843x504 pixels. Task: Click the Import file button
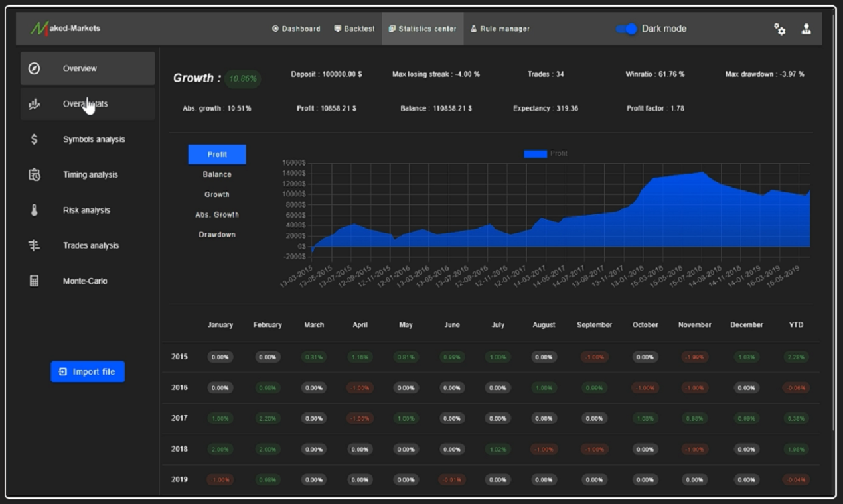coord(88,371)
